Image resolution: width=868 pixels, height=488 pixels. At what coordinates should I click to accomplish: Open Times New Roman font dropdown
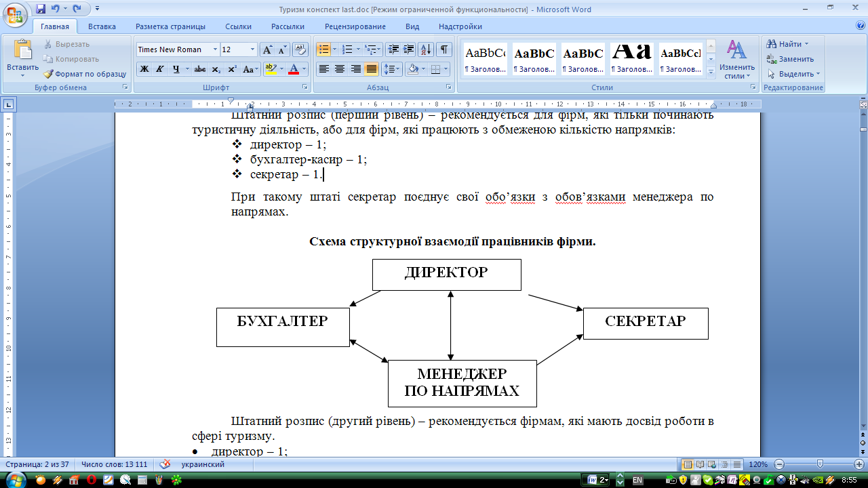click(215, 49)
